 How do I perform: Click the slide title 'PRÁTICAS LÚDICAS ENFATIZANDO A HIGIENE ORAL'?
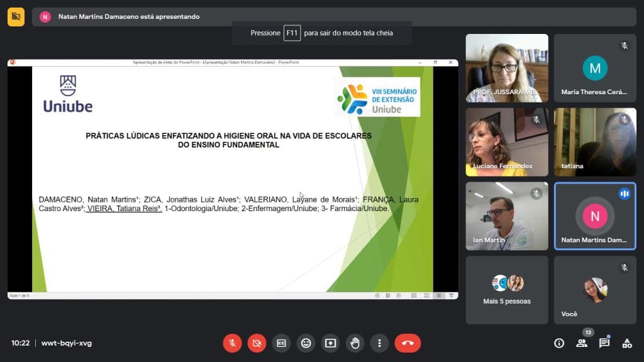pyautogui.click(x=229, y=140)
